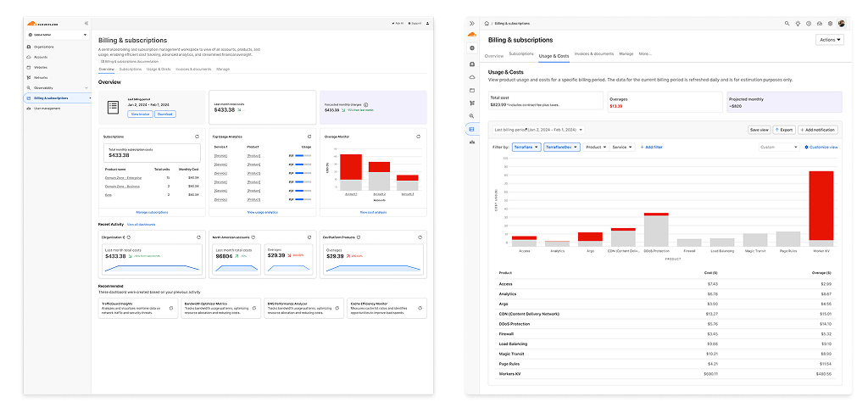Open the Bandwidth Optimizer Metrics card icon
This screenshot has height=413, width=868.
[x=253, y=308]
